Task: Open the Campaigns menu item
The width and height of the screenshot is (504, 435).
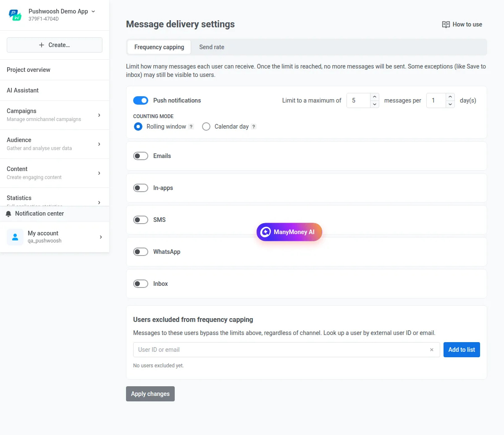Action: (x=55, y=115)
